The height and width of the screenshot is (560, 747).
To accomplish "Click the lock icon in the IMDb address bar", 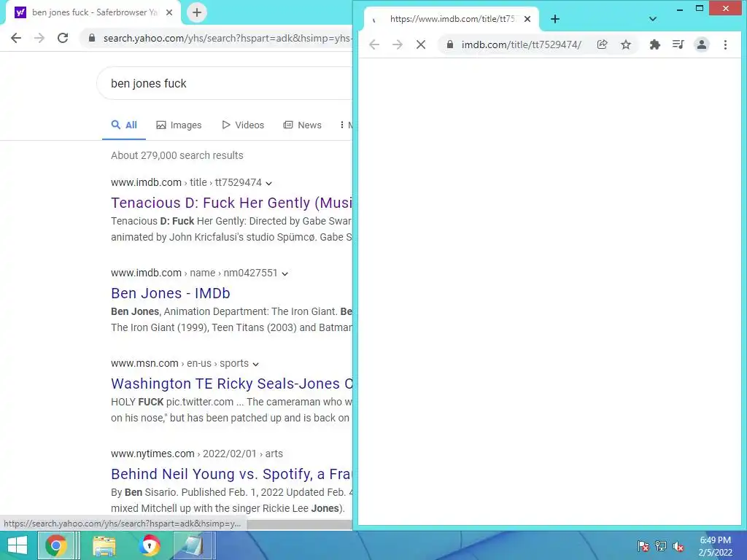I will click(449, 44).
